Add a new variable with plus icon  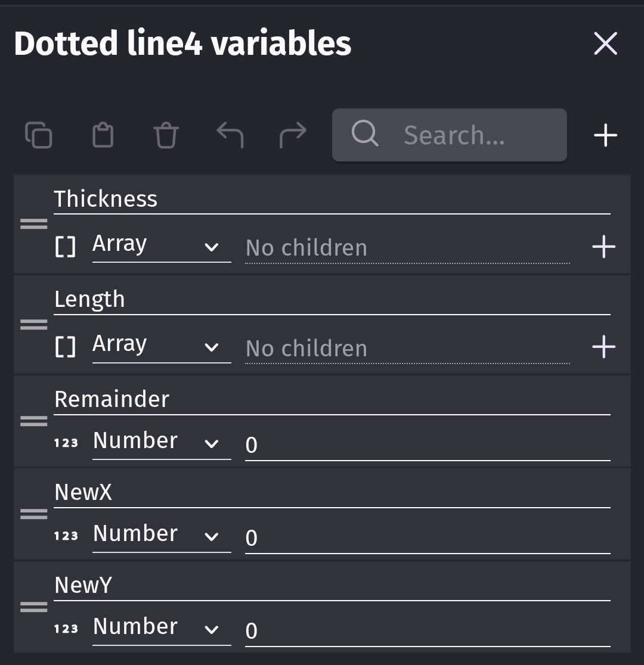pyautogui.click(x=605, y=135)
